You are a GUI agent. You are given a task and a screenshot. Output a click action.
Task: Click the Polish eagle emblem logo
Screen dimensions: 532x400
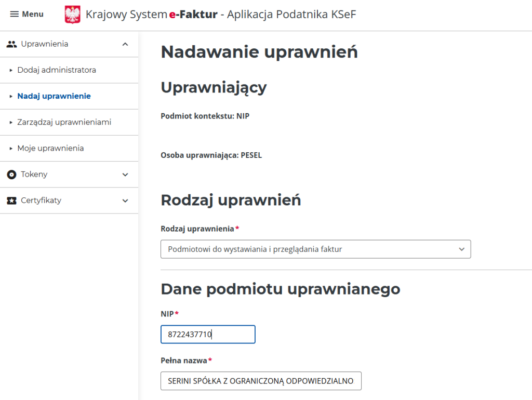[73, 15]
